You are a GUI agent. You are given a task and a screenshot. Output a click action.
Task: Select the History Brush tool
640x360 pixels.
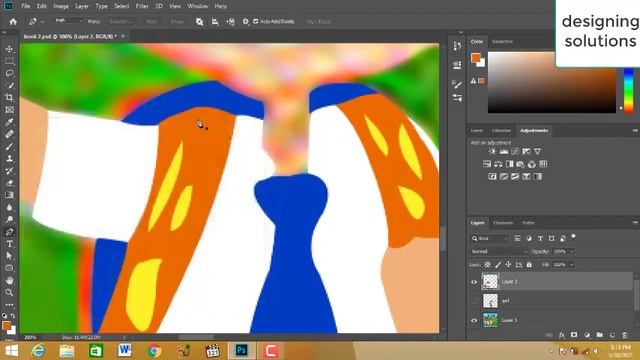(9, 171)
